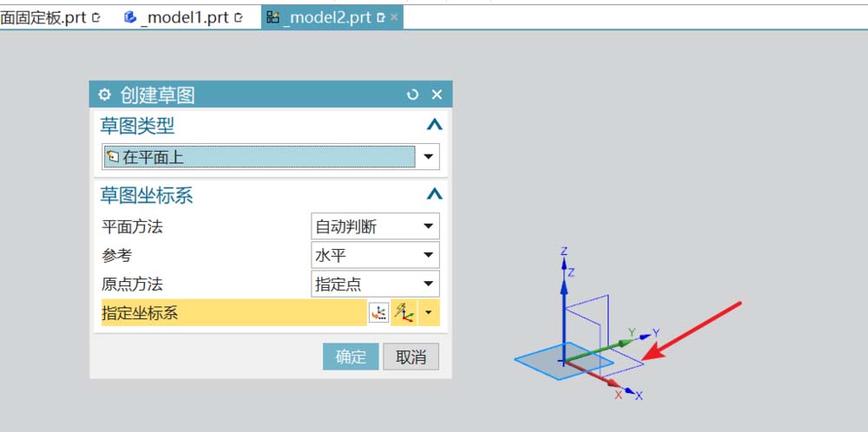Screen dimensions: 868x432
Task: Click the 确定 button
Action: point(351,357)
